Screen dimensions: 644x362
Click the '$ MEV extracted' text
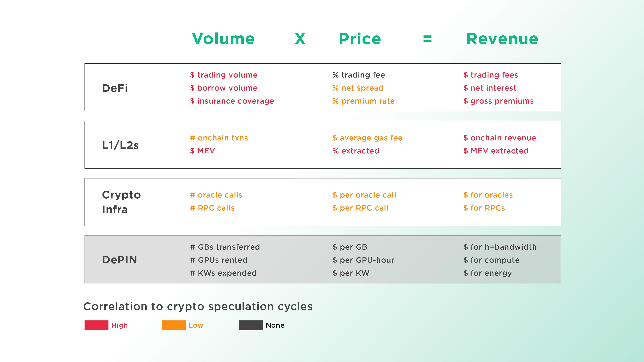click(x=496, y=151)
